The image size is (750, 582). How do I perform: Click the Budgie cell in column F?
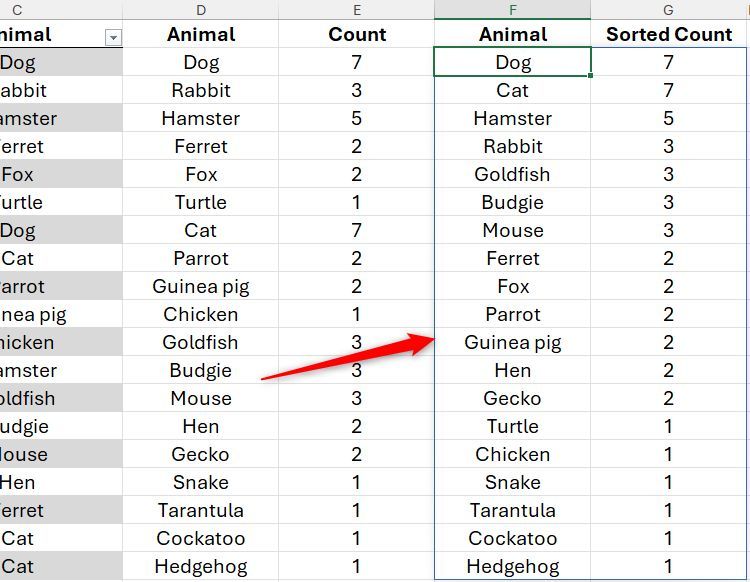click(513, 202)
